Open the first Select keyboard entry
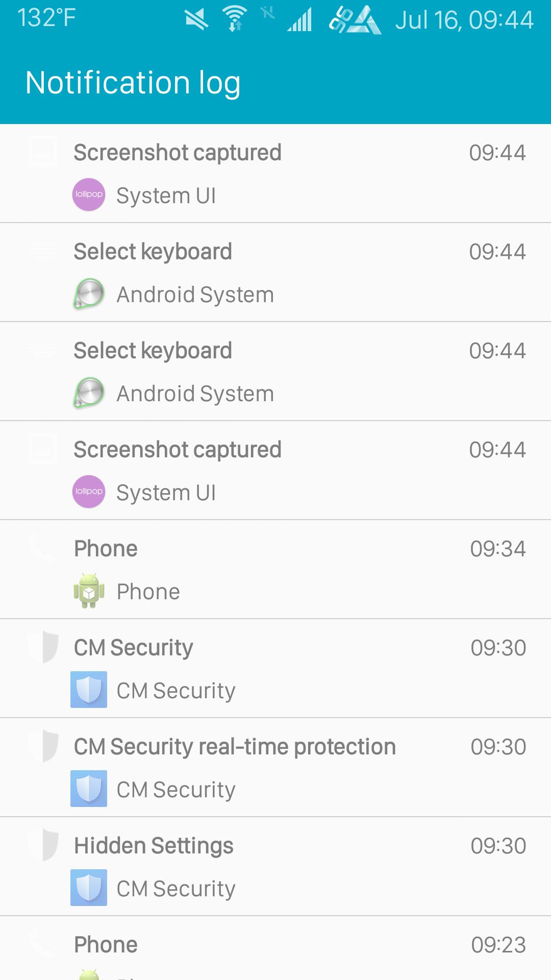551x980 pixels. pos(275,273)
